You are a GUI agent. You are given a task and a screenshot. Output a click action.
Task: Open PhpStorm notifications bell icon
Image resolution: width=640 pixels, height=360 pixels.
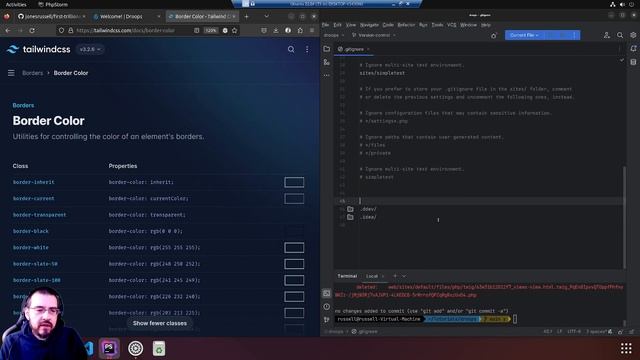tap(633, 49)
